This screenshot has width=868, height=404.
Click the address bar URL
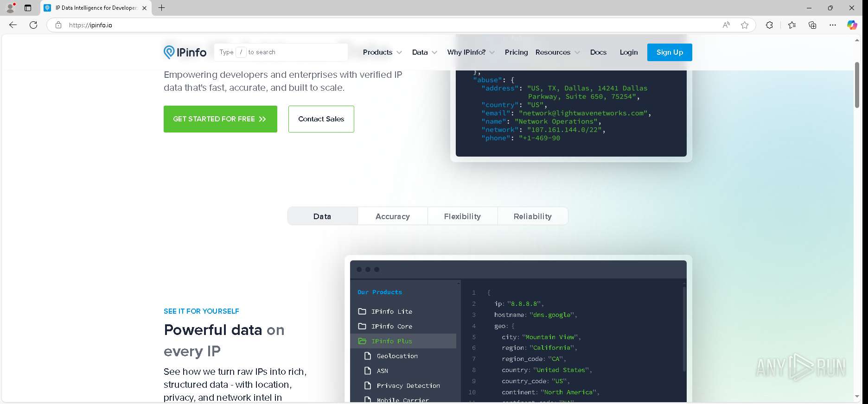pos(90,25)
